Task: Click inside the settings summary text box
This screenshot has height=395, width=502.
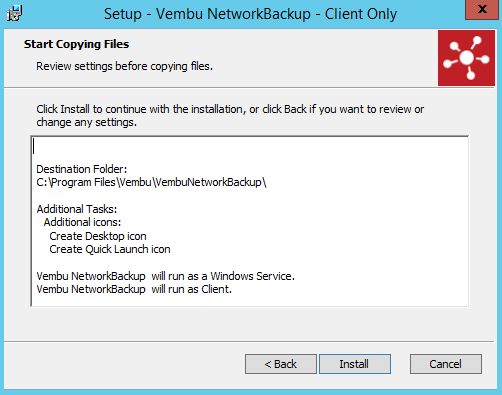Action: click(250, 221)
